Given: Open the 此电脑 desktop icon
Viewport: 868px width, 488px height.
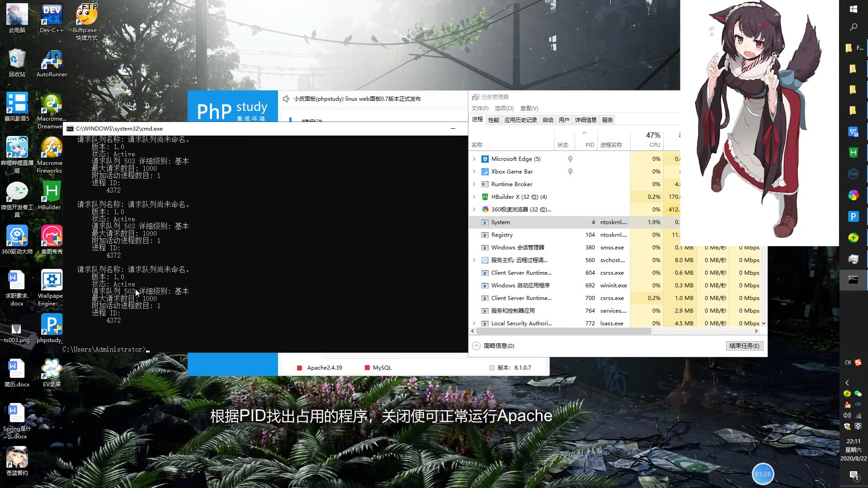Looking at the screenshot, I should (17, 18).
